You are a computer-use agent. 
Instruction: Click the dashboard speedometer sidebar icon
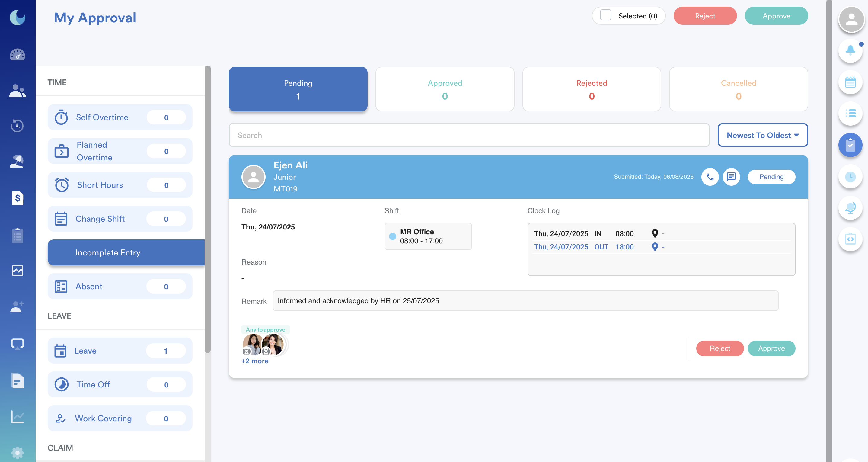(x=17, y=55)
